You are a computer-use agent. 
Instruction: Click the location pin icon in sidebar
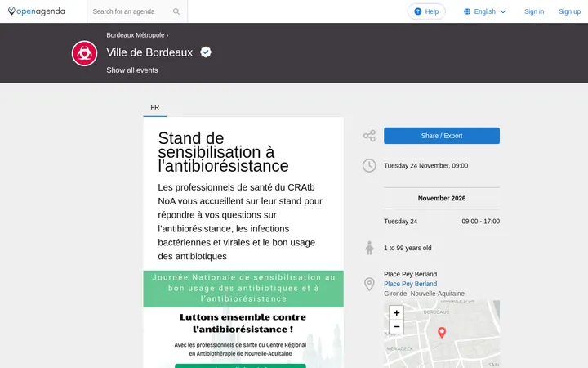[369, 284]
